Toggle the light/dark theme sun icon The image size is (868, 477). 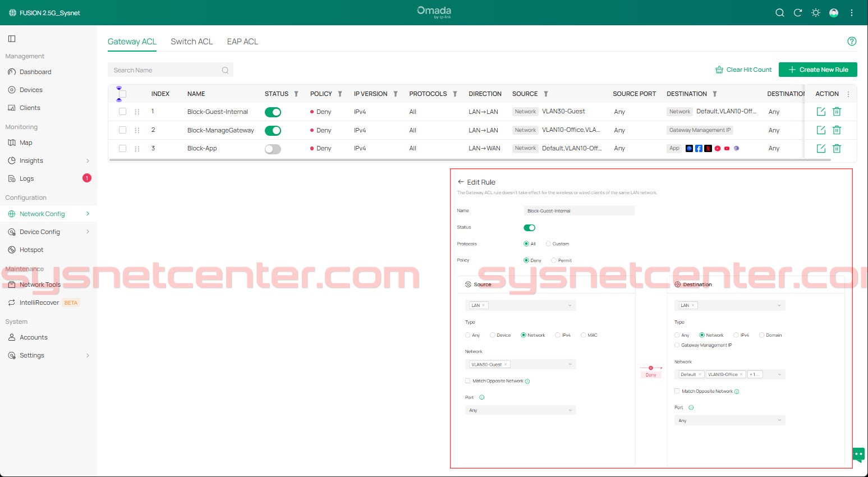[x=816, y=13]
